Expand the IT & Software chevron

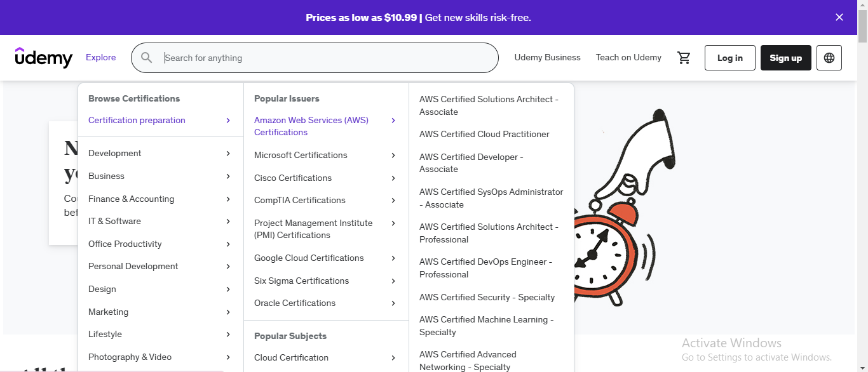228,222
